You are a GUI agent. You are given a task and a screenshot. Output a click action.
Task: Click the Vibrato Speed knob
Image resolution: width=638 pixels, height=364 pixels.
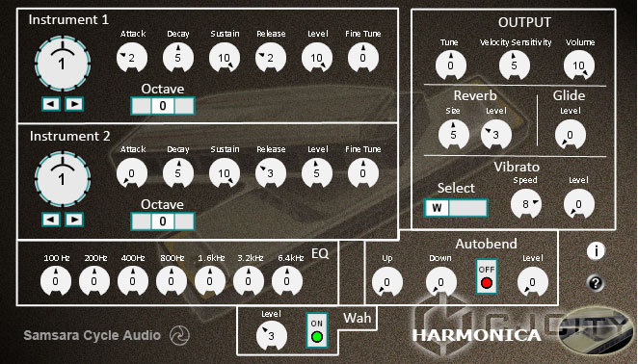(x=526, y=204)
